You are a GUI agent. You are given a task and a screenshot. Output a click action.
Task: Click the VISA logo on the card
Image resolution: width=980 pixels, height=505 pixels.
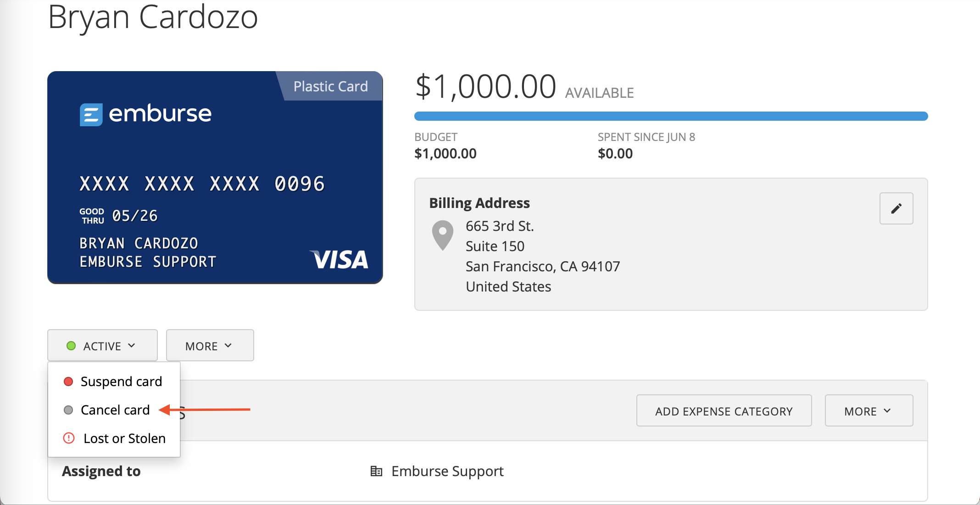point(339,259)
